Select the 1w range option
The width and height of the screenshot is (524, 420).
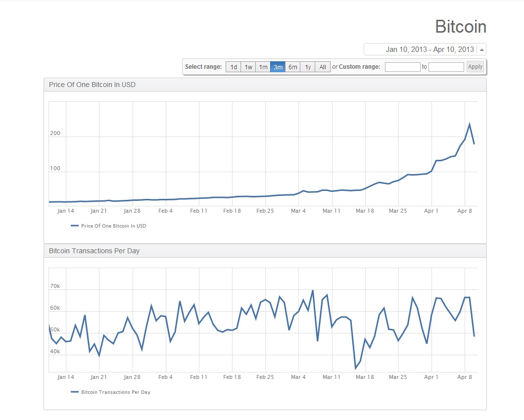(x=248, y=67)
